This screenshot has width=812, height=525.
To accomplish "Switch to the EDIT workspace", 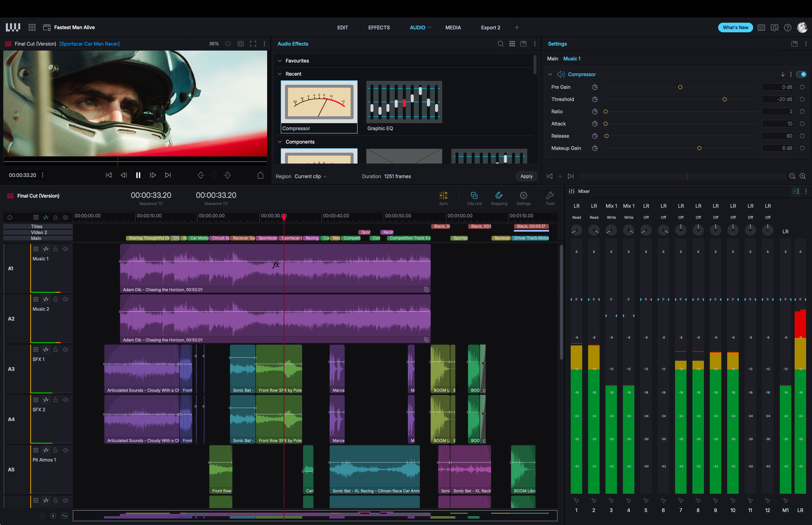I will tap(343, 28).
